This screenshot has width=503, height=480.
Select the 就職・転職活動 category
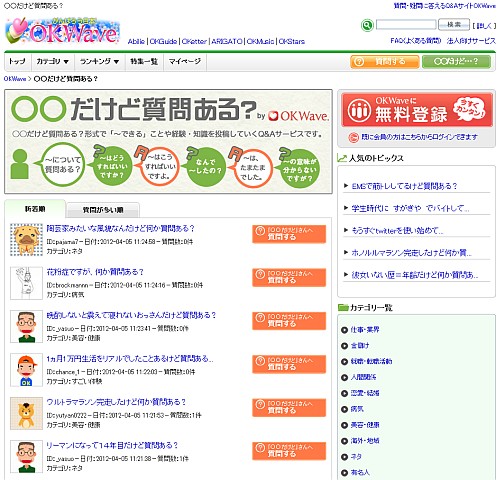(371, 361)
